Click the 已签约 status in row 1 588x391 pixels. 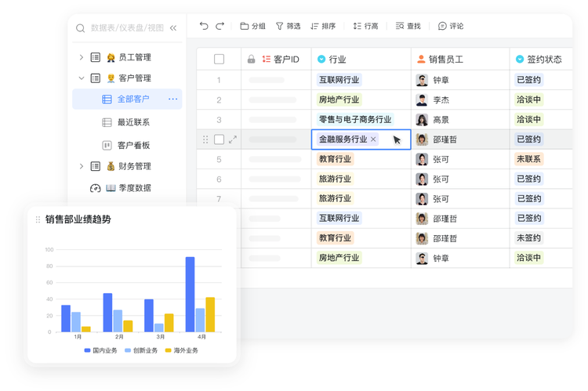(528, 80)
